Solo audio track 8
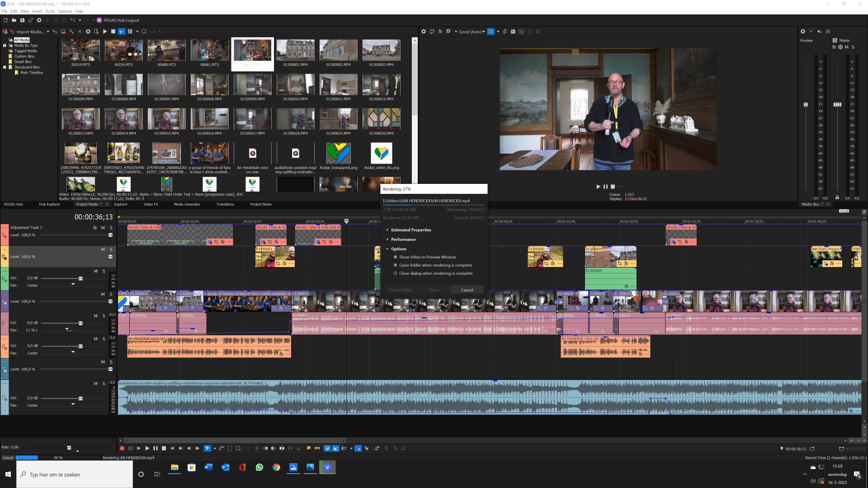 click(104, 384)
